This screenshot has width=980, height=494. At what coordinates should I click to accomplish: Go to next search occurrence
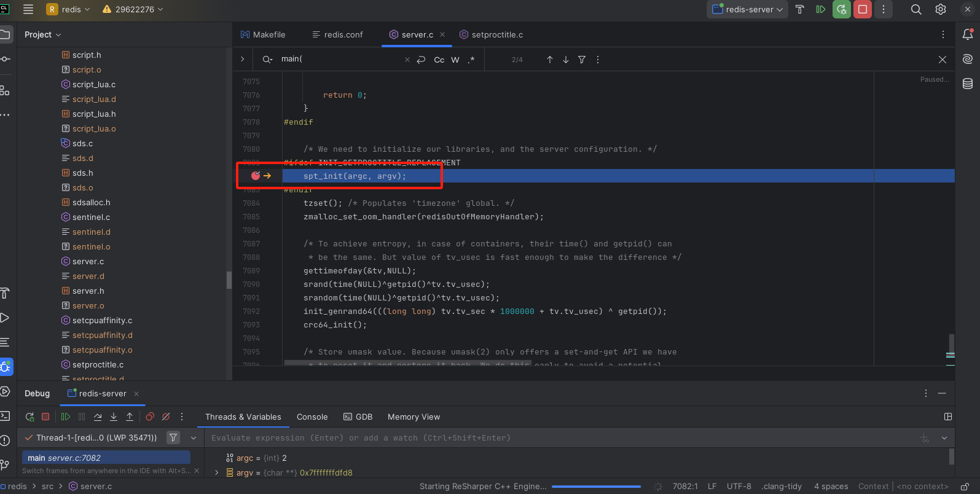coord(566,60)
